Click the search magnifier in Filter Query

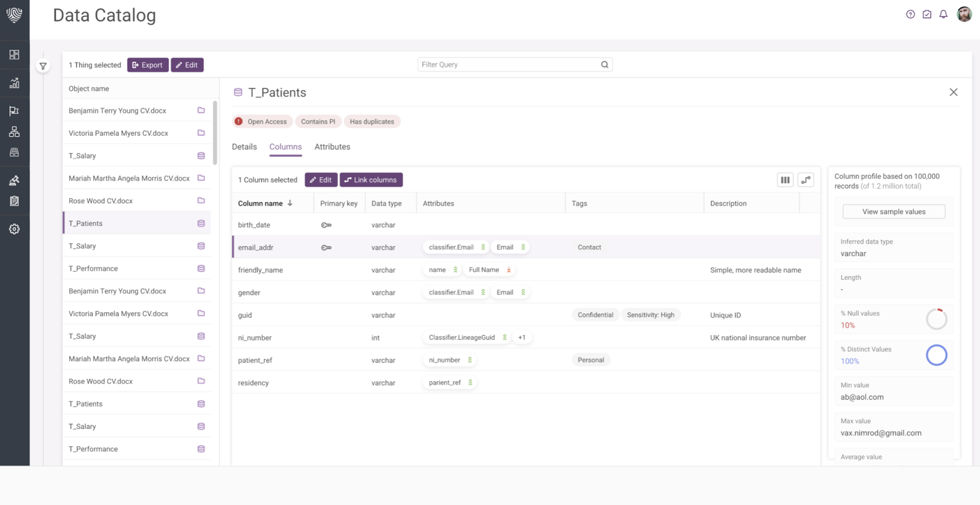[x=605, y=65]
